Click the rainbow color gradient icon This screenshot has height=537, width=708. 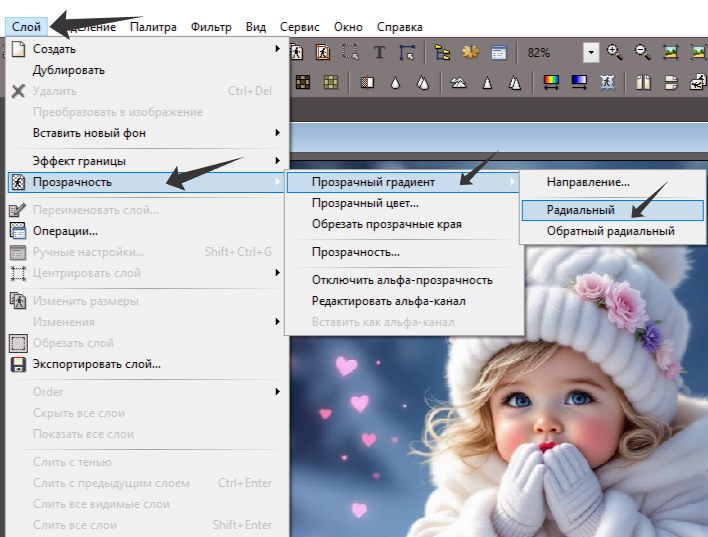tap(550, 82)
